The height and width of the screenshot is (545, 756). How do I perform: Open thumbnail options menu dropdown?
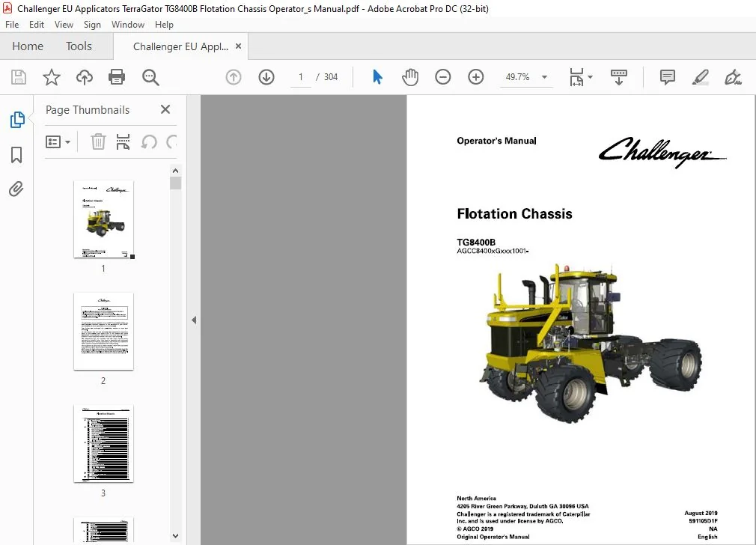click(58, 141)
